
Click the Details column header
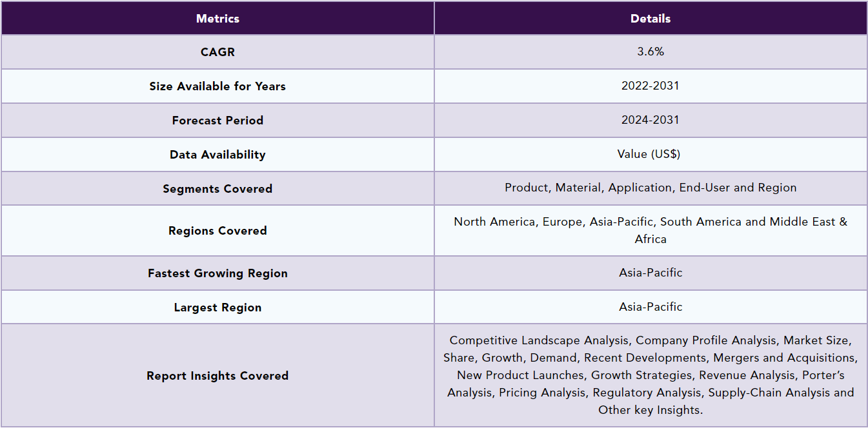[650, 19]
